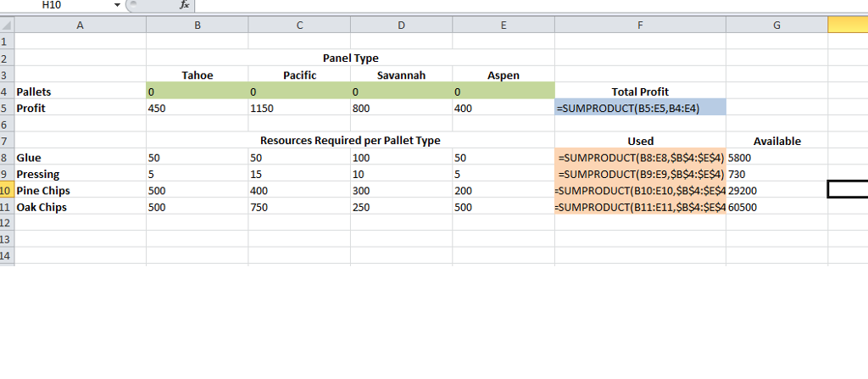Click into the formula bar input area
Viewport: 868px width, 379px height.
531,5
